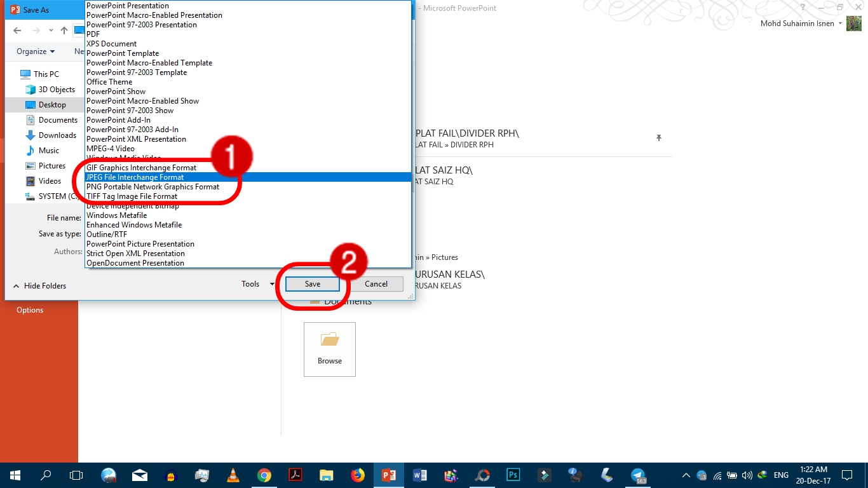Select Desktop in the folder tree
This screenshot has width=868, height=488.
point(46,105)
